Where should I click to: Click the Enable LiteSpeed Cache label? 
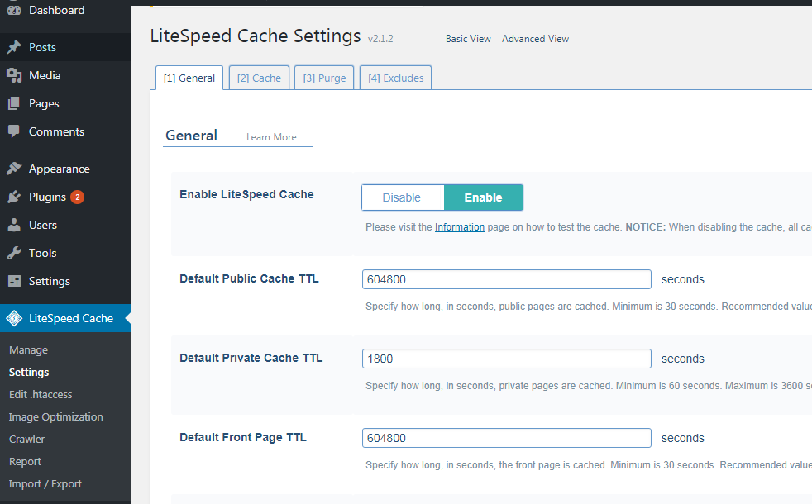coord(246,194)
